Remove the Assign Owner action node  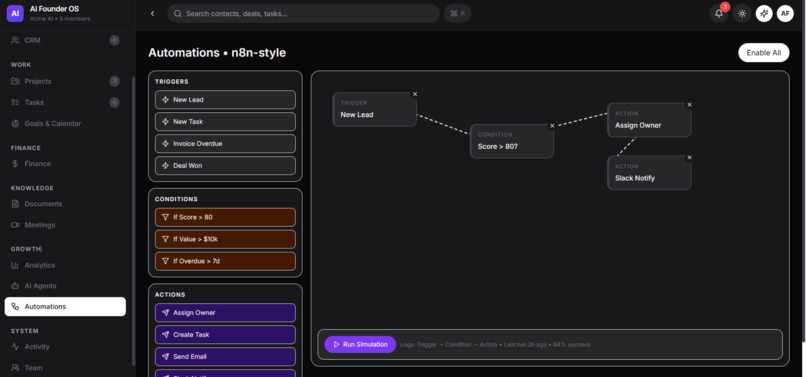pyautogui.click(x=689, y=104)
